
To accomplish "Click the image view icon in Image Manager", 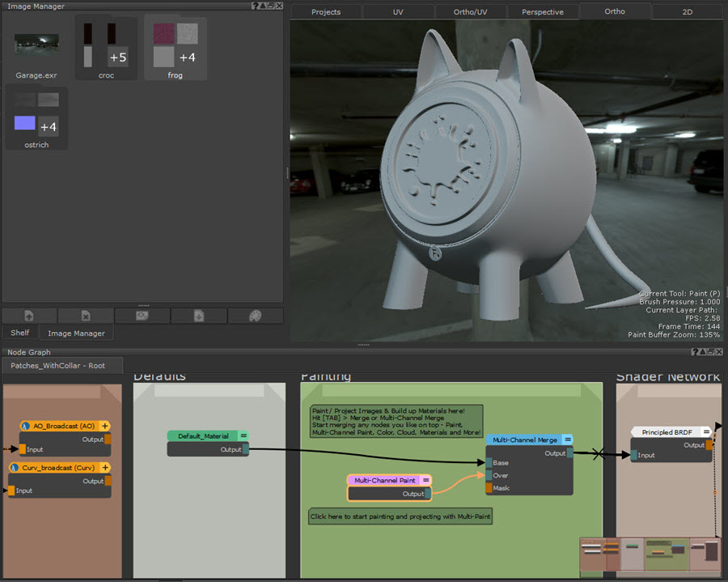I will (x=142, y=316).
